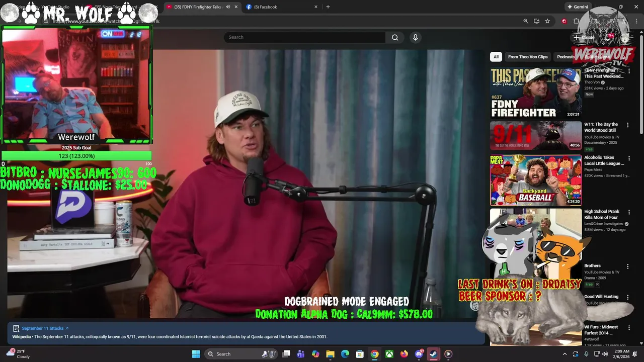The width and height of the screenshot is (644, 362).
Task: Open more options for Good Will Hunting
Action: tap(627, 297)
